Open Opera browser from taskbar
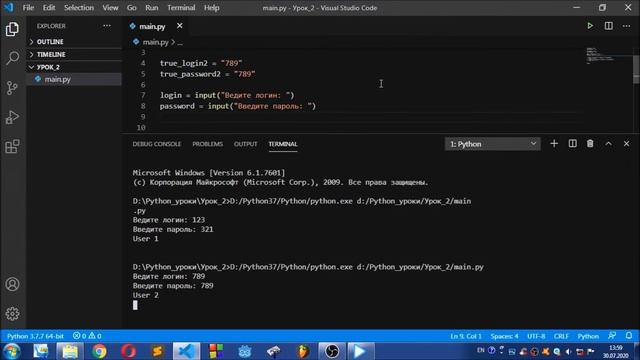The width and height of the screenshot is (640, 360). (x=128, y=351)
